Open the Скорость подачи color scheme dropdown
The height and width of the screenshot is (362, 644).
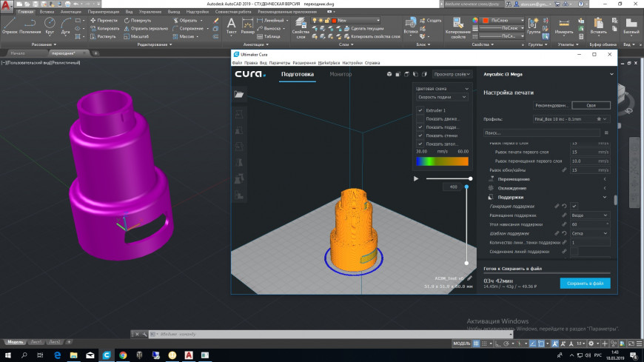tap(442, 97)
